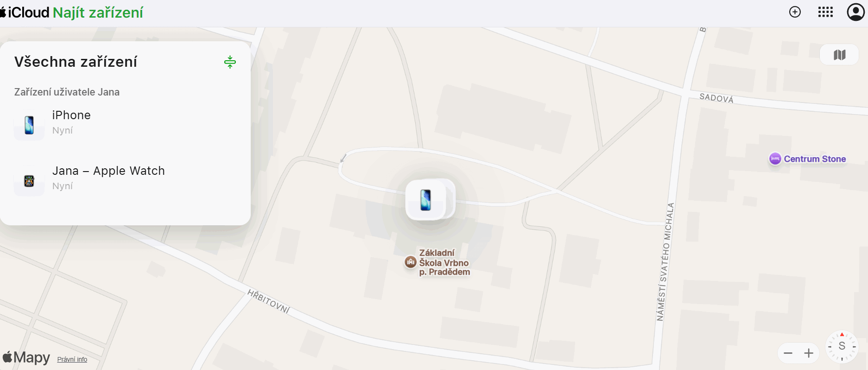Click the iPhone pin on the map
Screen dimensions: 868x370
(x=426, y=200)
